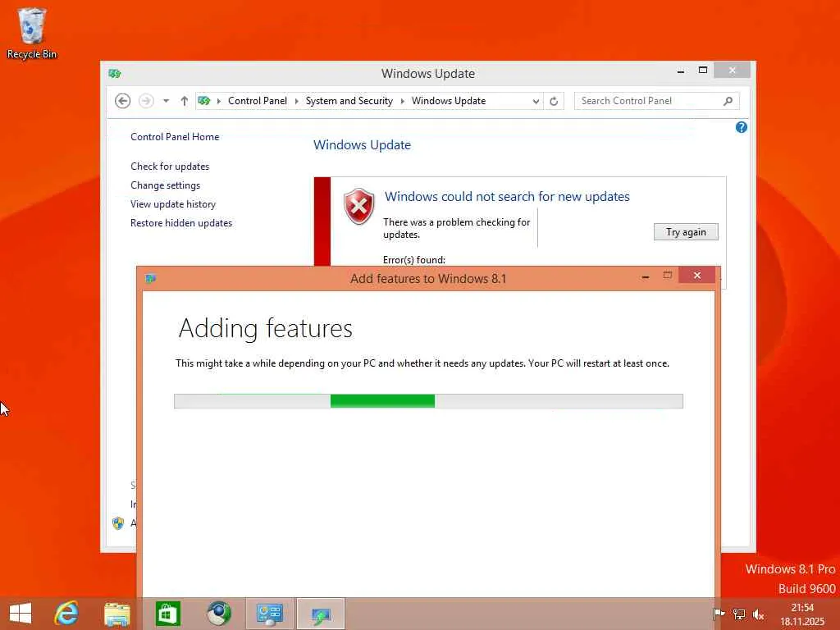The height and width of the screenshot is (630, 840).
Task: Expand the address bar history dropdown
Action: coord(536,101)
